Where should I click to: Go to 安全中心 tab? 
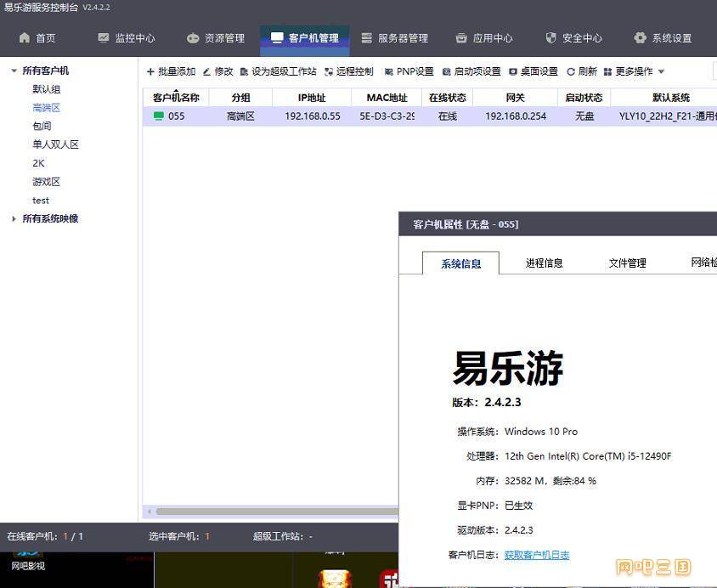click(574, 38)
